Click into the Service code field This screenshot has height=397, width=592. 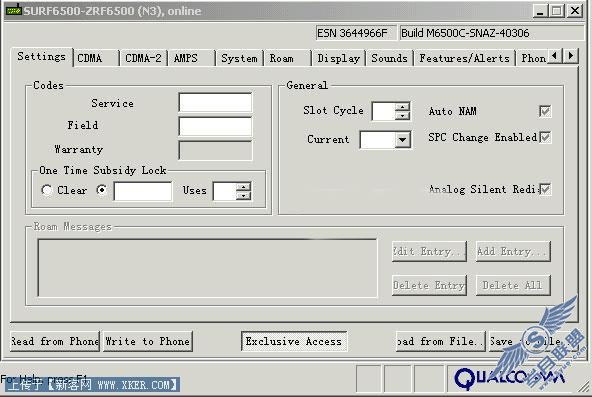(215, 103)
